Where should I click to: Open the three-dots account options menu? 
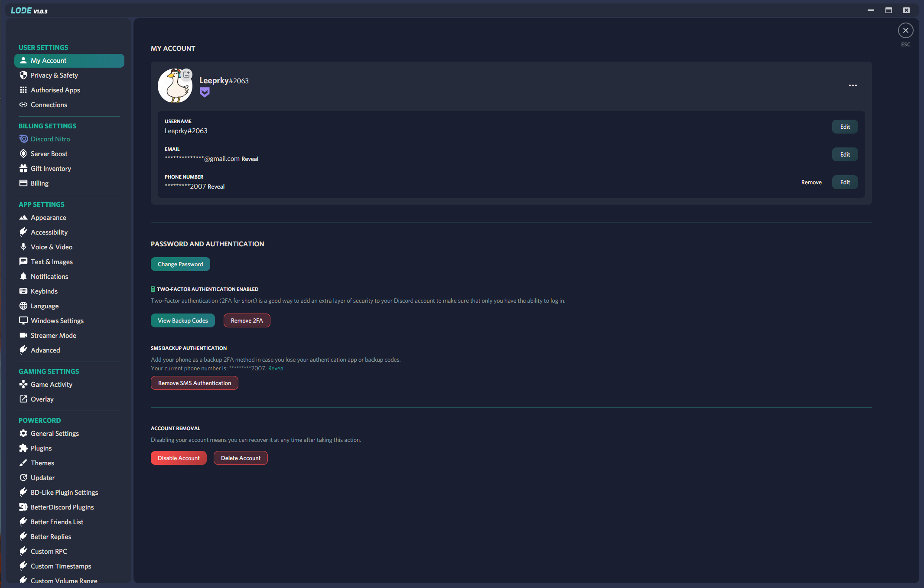pyautogui.click(x=852, y=85)
